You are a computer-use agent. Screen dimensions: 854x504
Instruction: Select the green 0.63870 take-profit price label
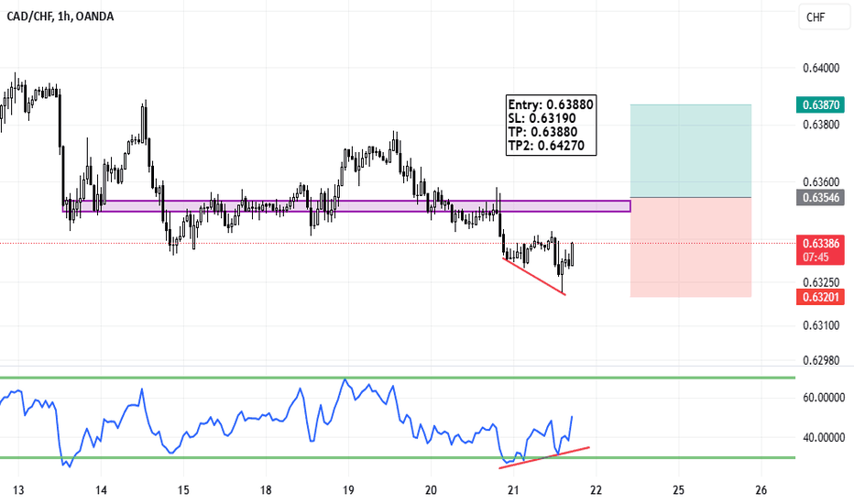(820, 104)
